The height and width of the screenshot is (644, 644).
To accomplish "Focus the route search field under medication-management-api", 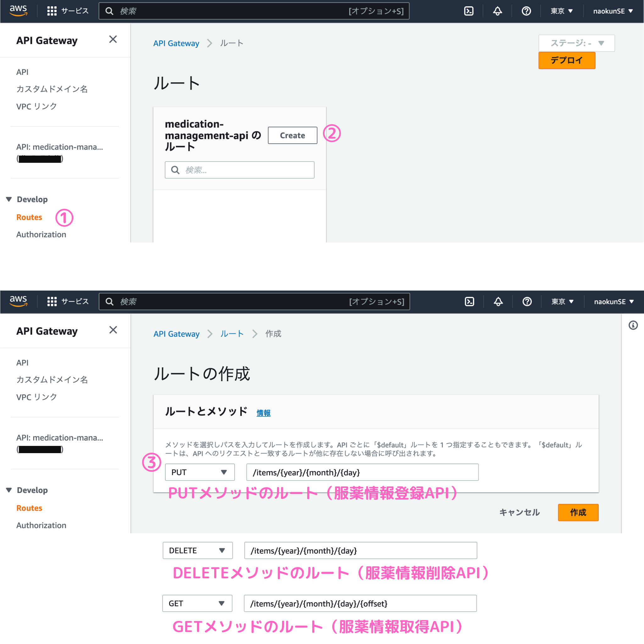I will click(239, 170).
